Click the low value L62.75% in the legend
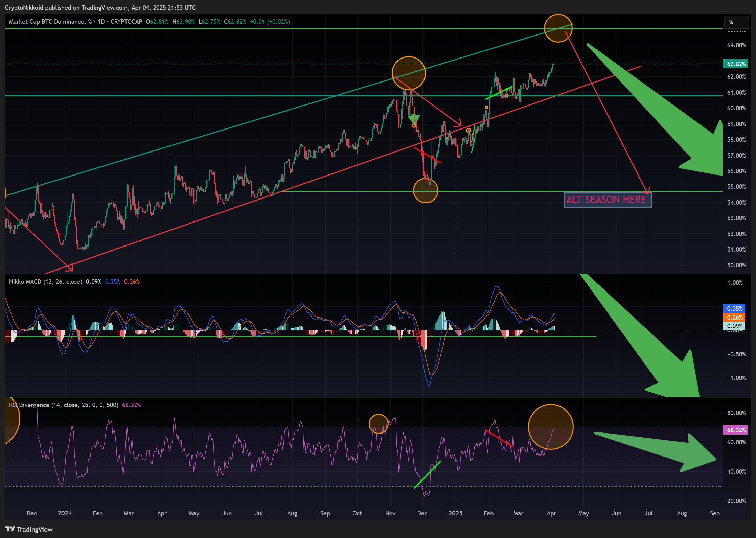Screen dimensions: 756x538 click(x=209, y=22)
